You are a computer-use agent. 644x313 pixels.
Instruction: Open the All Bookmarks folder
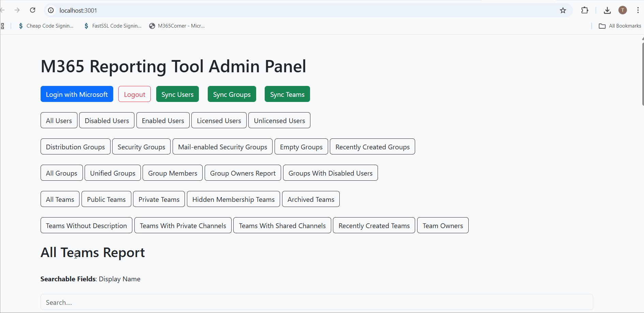620,26
